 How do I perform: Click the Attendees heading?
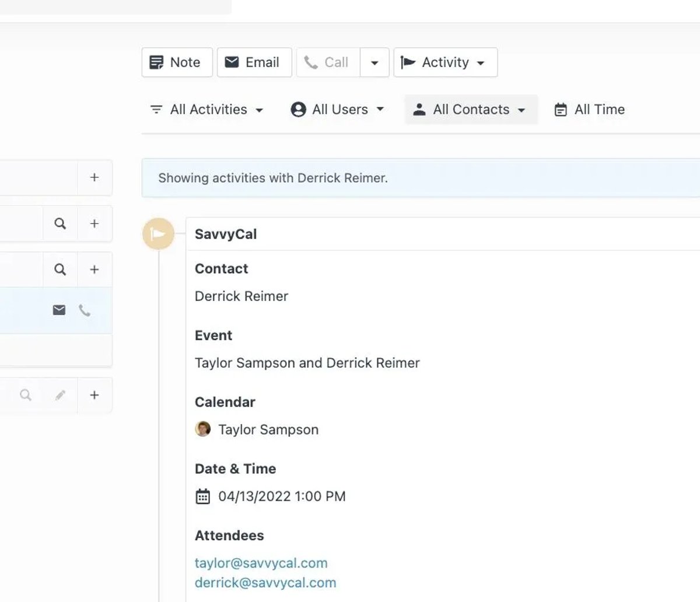click(x=229, y=535)
